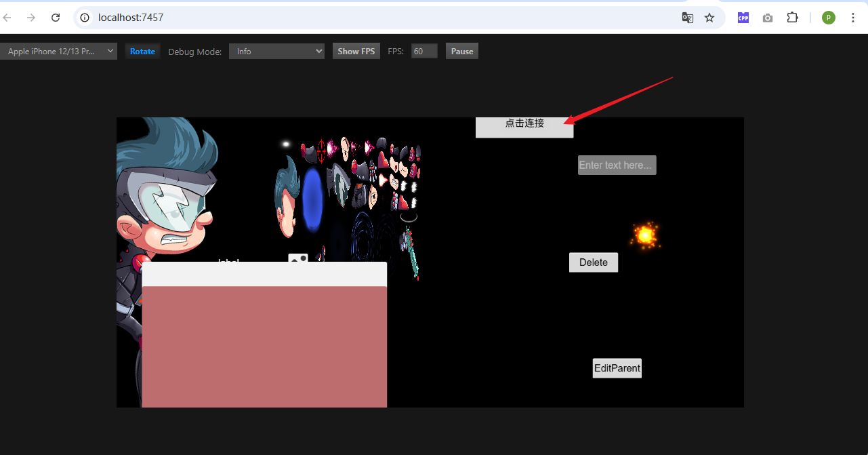
Task: Click the 点击连接 button
Action: [524, 127]
